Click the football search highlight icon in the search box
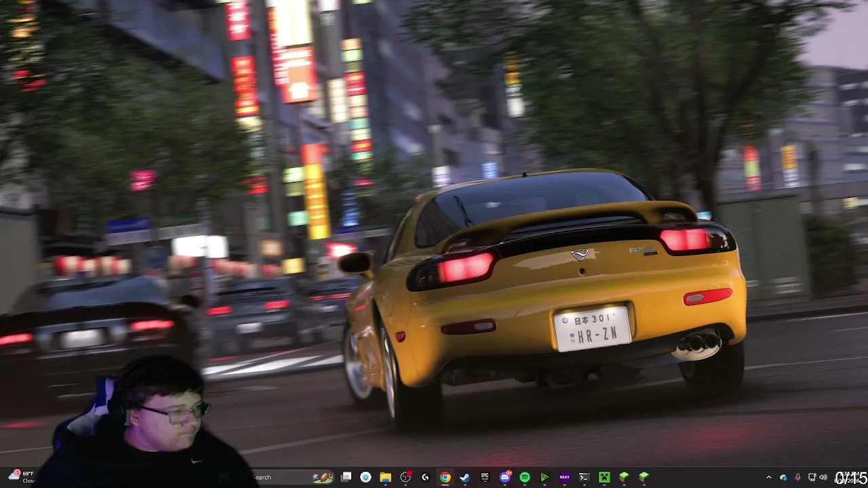 pos(322,477)
